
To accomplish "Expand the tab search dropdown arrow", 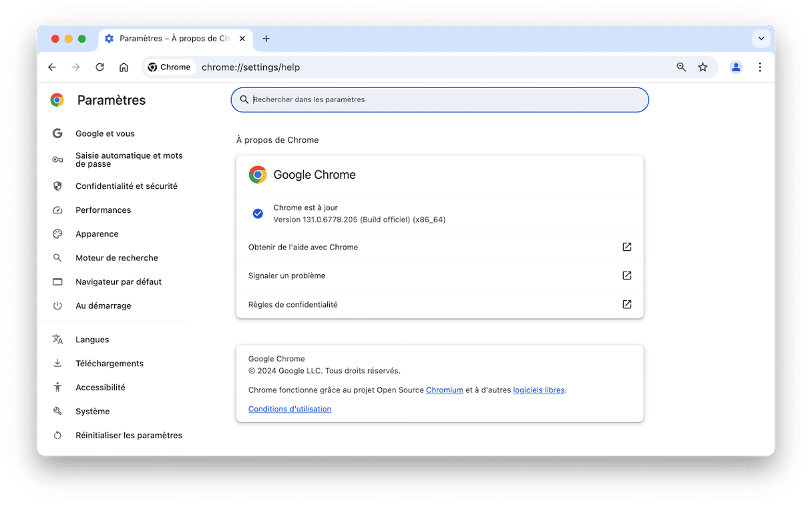I will click(x=761, y=39).
